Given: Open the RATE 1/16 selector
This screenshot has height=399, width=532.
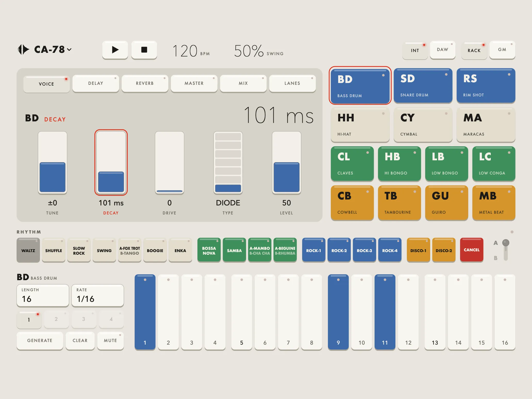Looking at the screenshot, I should coord(98,295).
